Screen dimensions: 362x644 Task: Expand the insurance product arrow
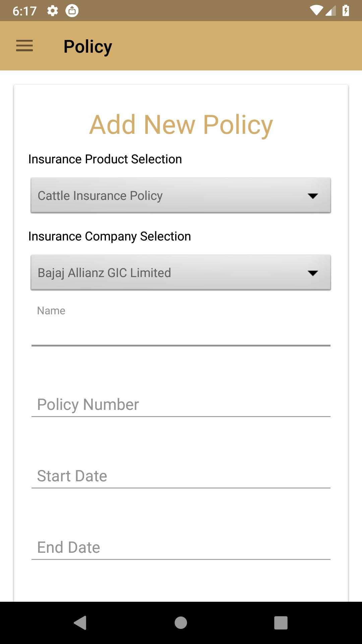pos(313,196)
